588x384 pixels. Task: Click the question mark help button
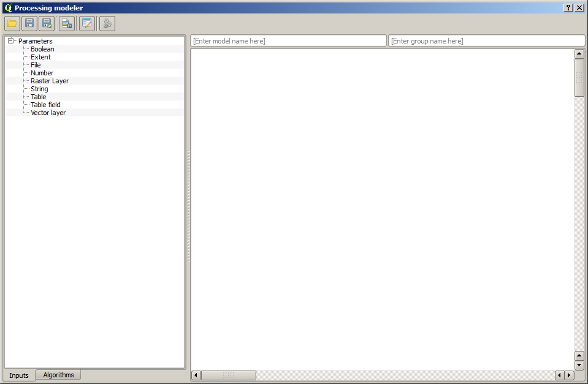click(x=568, y=8)
